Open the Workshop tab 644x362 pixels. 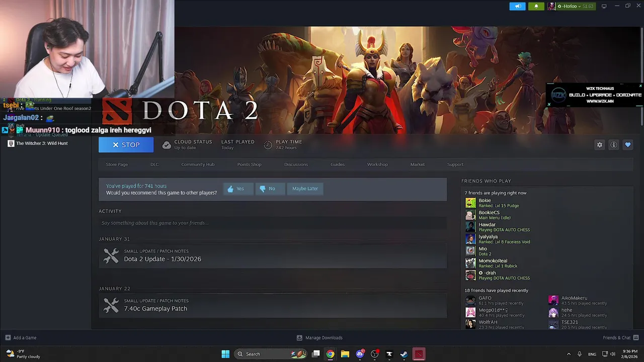click(x=377, y=164)
